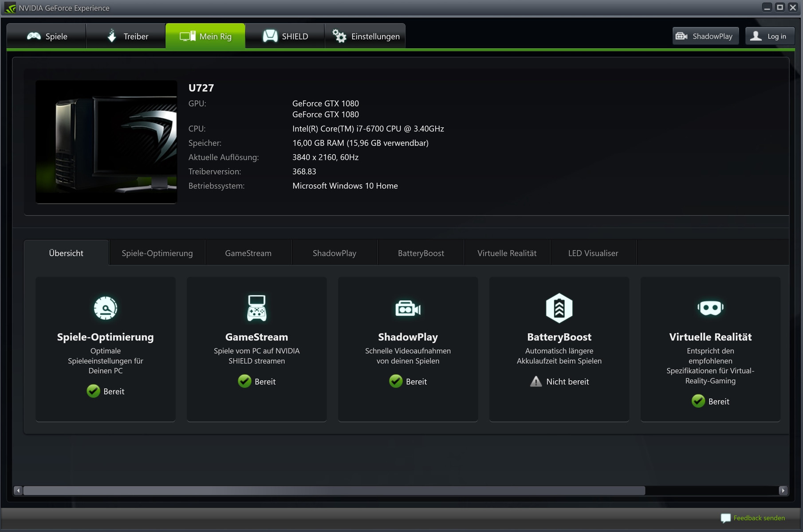
Task: Close the GeForce Experience window
Action: click(x=793, y=8)
